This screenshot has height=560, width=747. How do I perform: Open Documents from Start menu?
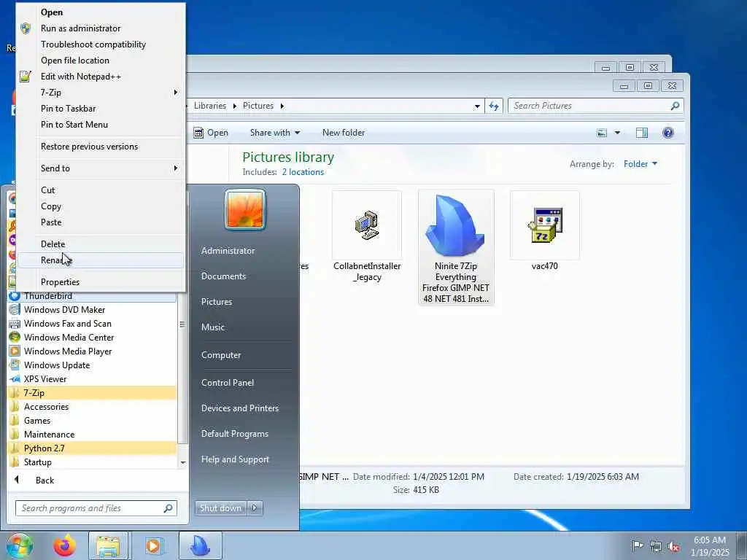click(x=223, y=276)
